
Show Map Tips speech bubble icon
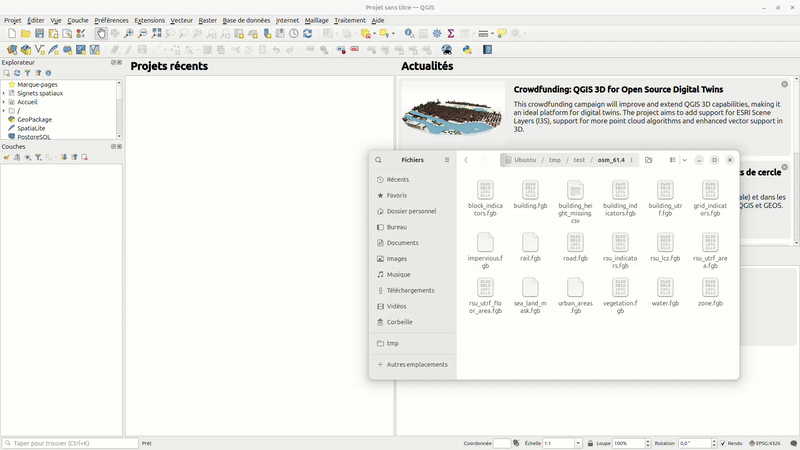(502, 34)
